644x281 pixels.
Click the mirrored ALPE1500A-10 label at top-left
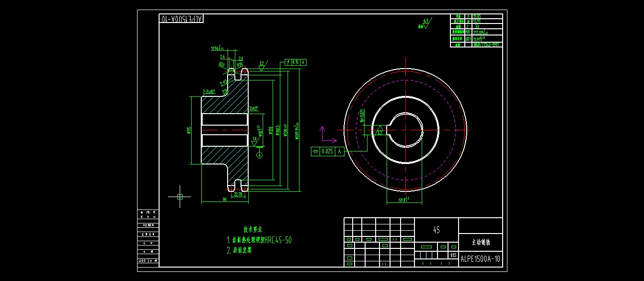coord(181,19)
